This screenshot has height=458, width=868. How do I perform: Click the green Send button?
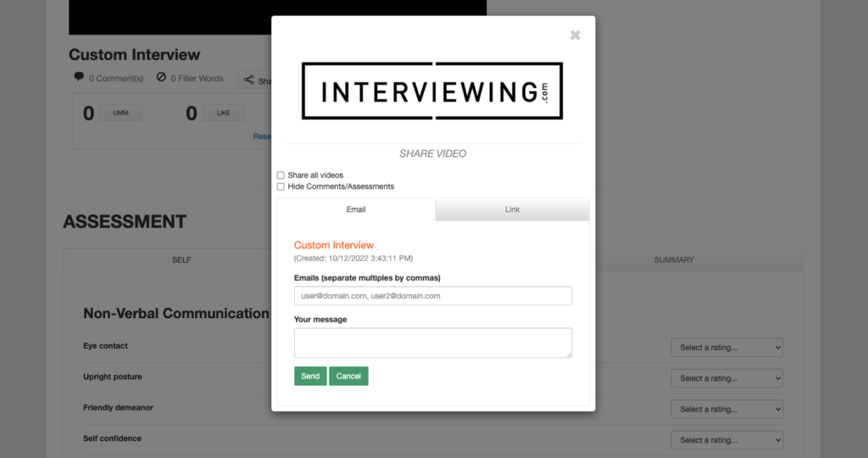point(310,376)
